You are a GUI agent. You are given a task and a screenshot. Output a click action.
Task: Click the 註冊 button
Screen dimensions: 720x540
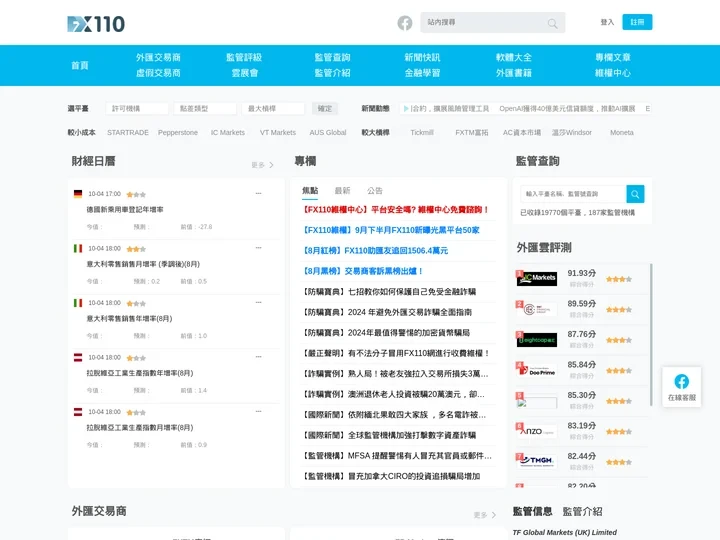637,22
